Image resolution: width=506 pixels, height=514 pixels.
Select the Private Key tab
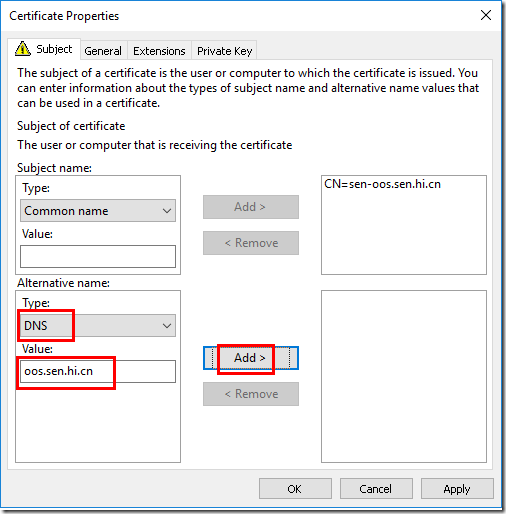[x=224, y=51]
